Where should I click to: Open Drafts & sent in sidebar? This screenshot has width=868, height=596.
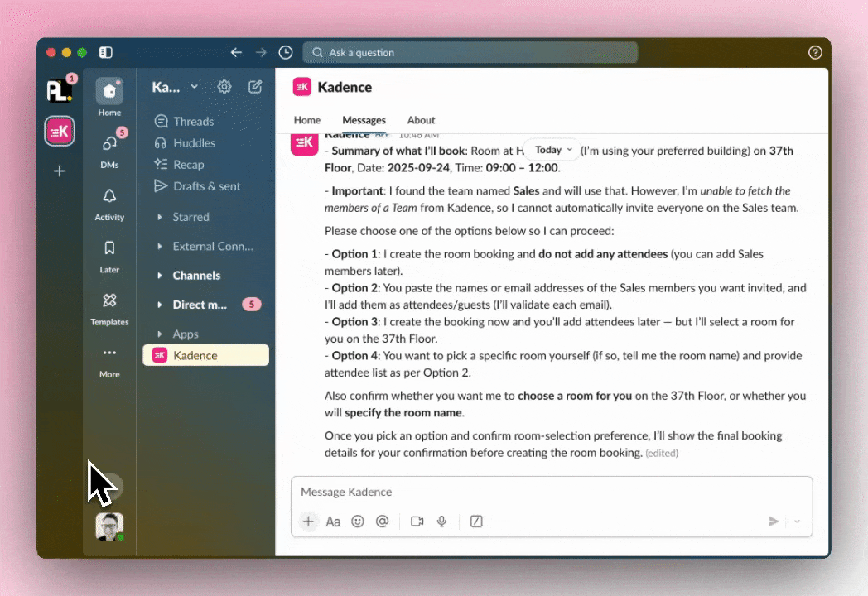206,186
